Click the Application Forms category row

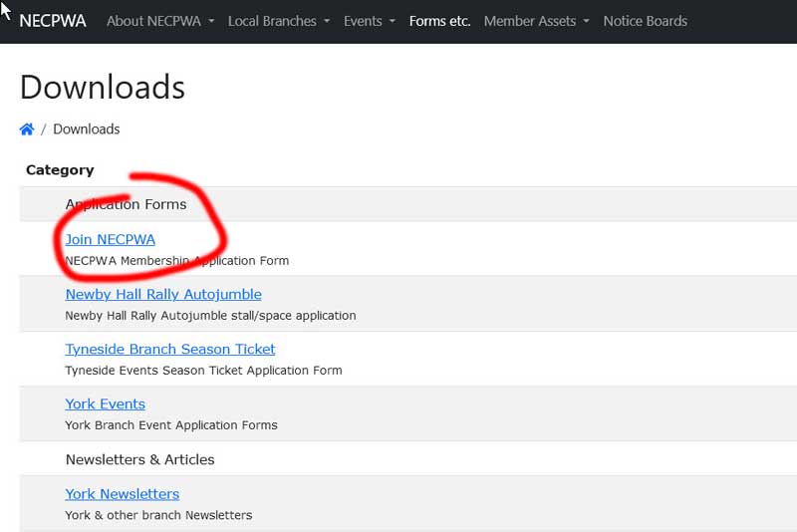[408, 204]
